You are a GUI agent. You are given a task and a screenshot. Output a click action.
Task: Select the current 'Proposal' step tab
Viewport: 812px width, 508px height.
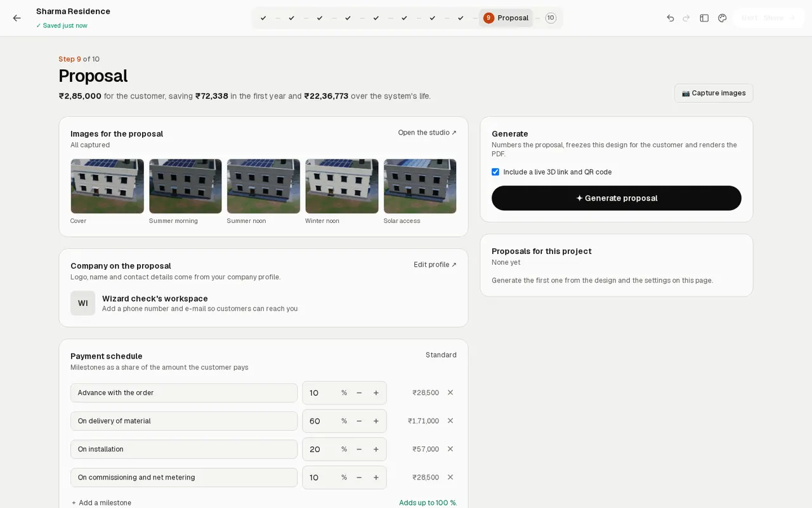(x=506, y=18)
